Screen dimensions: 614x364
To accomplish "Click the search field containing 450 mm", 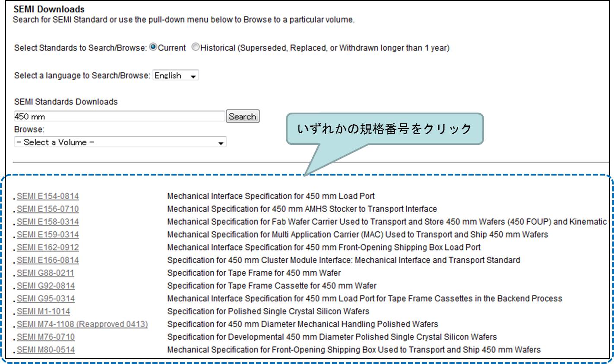I will [x=120, y=116].
